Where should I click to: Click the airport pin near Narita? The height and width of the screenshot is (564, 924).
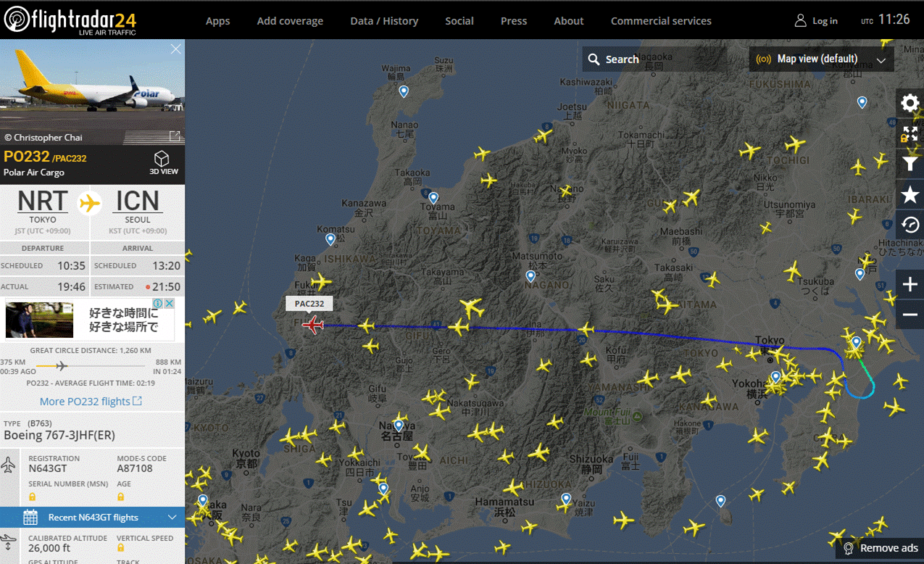click(x=857, y=341)
